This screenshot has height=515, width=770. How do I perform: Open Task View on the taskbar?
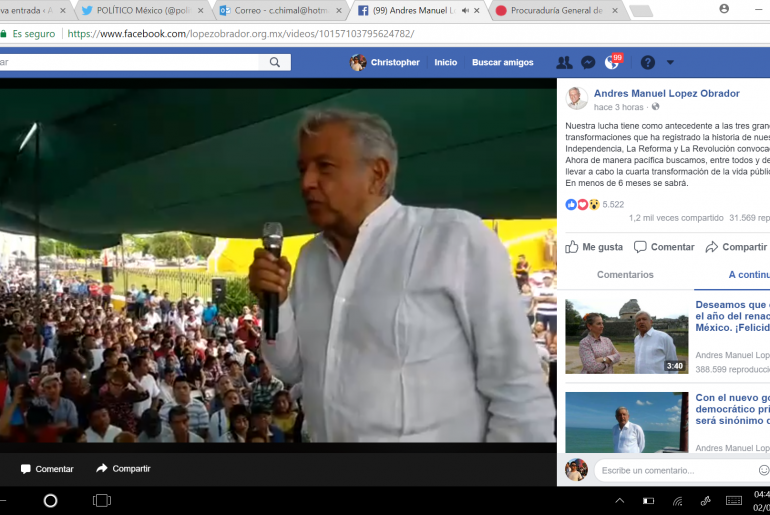point(102,500)
